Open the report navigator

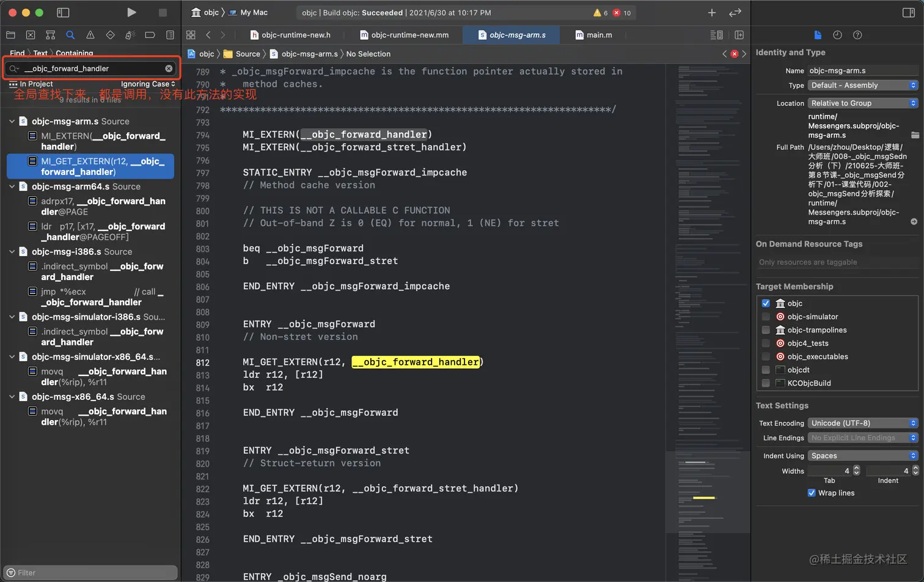tap(170, 35)
